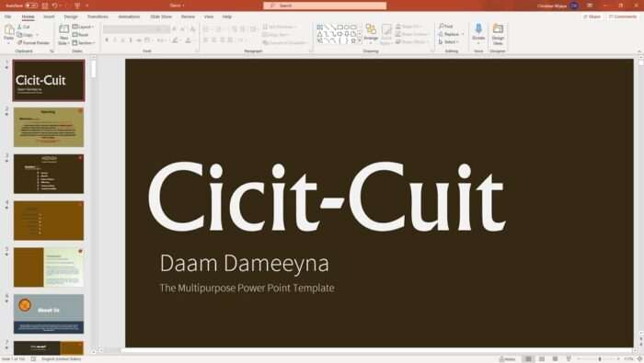644x363 pixels.
Task: Click 'The Multipurpose Power Point Template' text
Action: [x=247, y=288]
